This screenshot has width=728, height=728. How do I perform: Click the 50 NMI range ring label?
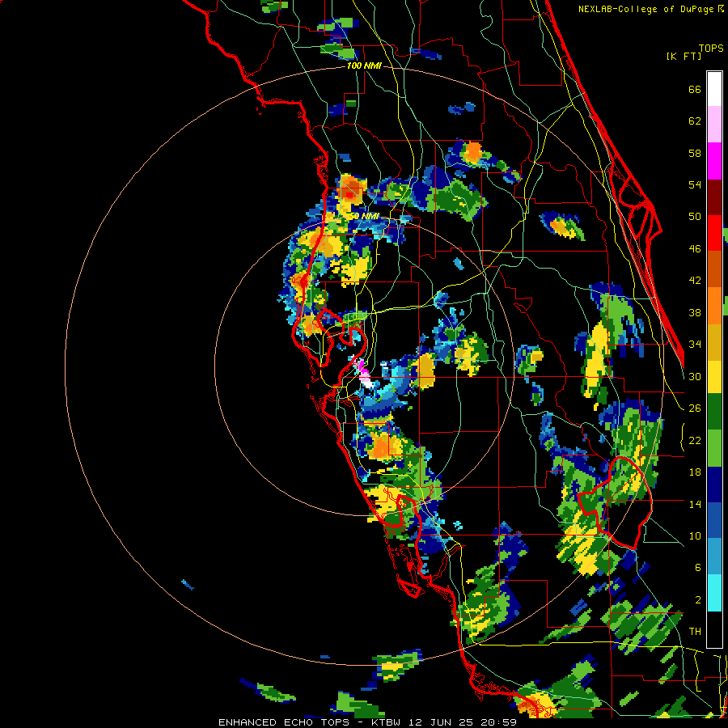coord(363,217)
